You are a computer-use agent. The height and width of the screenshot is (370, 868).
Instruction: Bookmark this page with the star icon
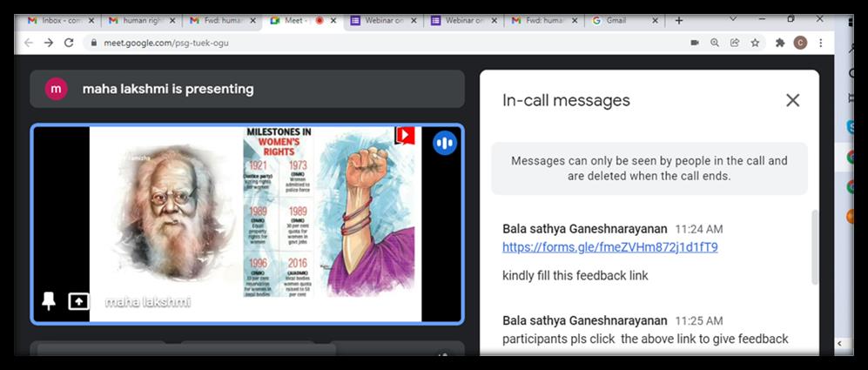755,43
